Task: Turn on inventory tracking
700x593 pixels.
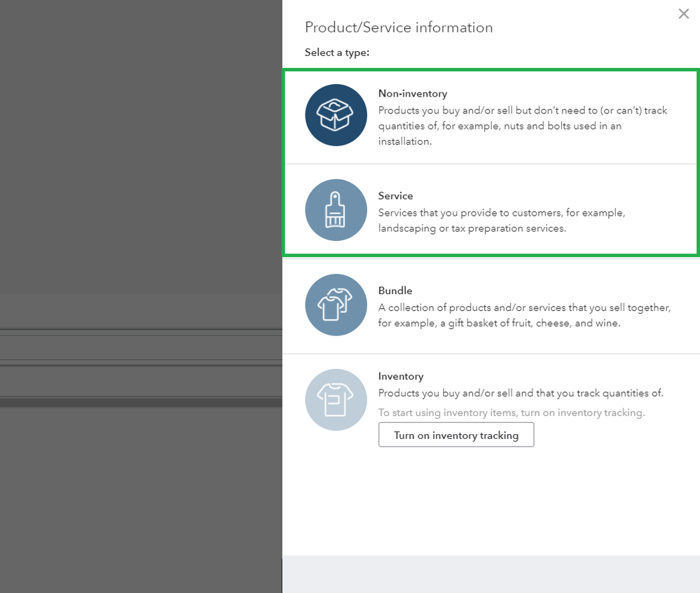Action: [x=456, y=435]
